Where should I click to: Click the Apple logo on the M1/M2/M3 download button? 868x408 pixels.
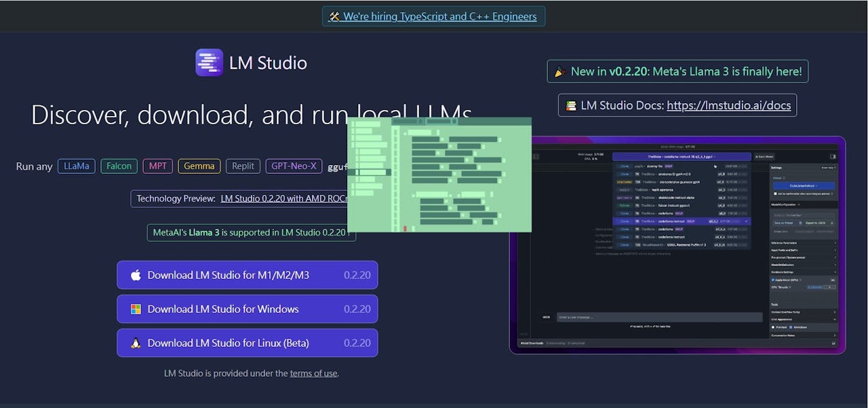(x=136, y=275)
